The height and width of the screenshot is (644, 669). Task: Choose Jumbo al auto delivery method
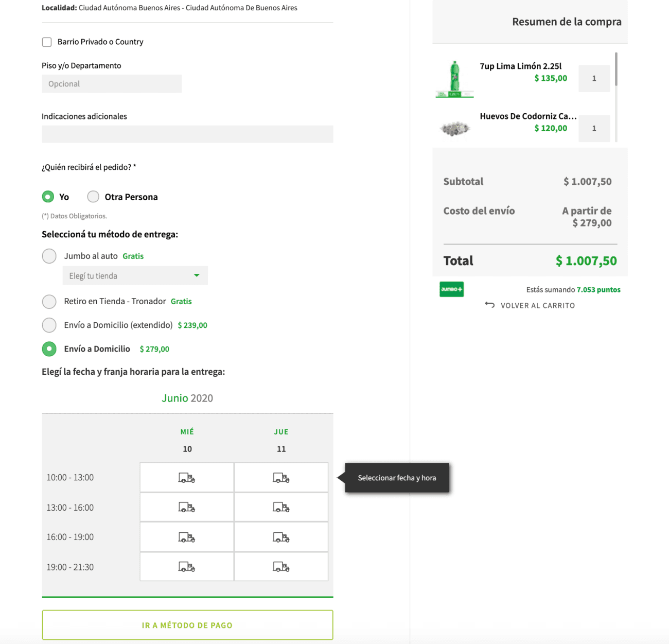(49, 256)
